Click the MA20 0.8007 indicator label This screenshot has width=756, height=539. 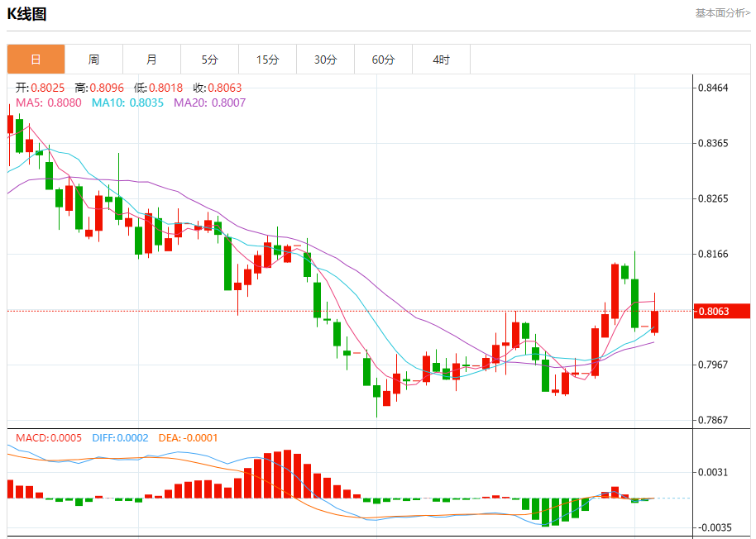click(210, 103)
